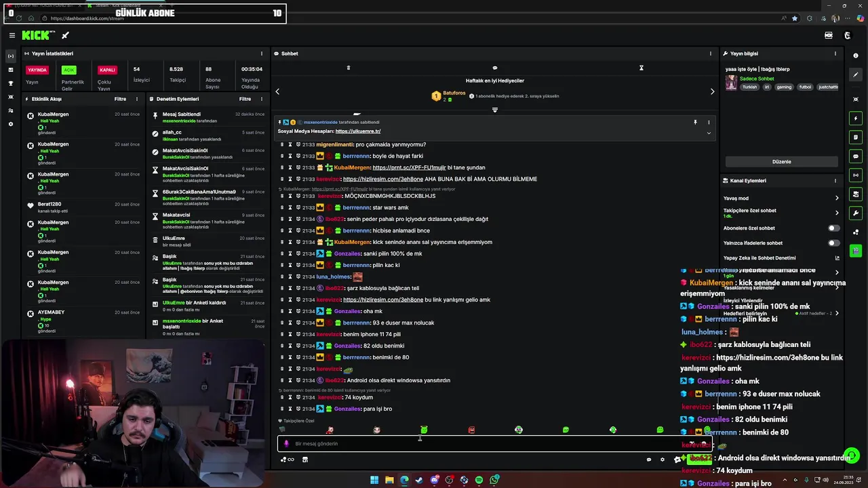Open hizliresim link in 'yanlışmı gelio' message
Image resolution: width=868 pixels, height=488 pixels.
[383, 300]
